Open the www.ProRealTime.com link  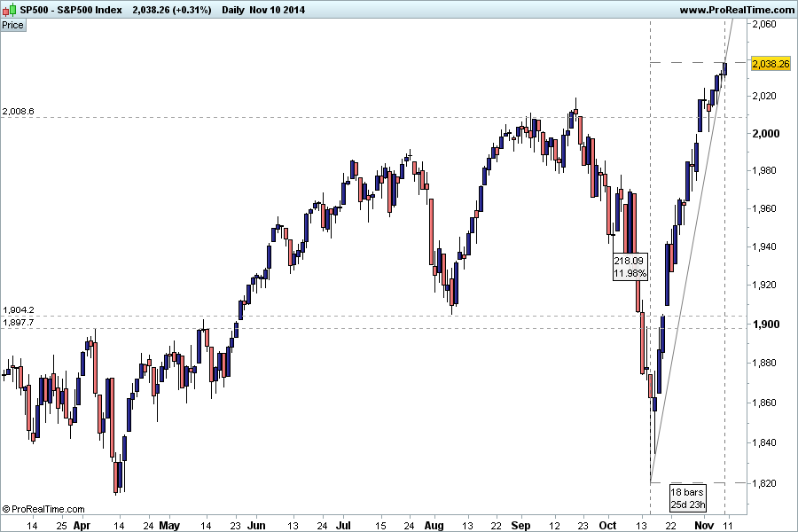737,10
